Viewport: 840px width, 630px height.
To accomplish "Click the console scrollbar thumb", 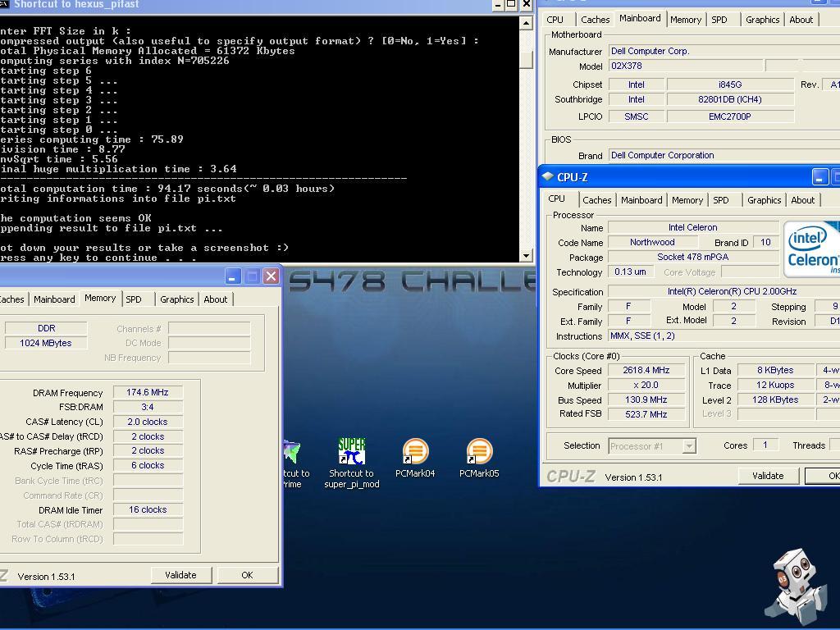I will tap(526, 59).
